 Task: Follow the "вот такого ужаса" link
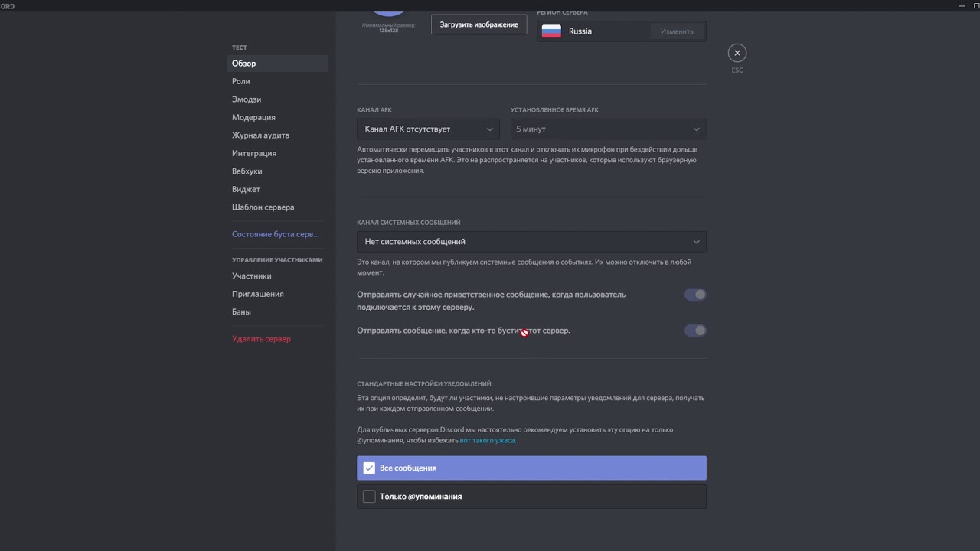coord(487,441)
